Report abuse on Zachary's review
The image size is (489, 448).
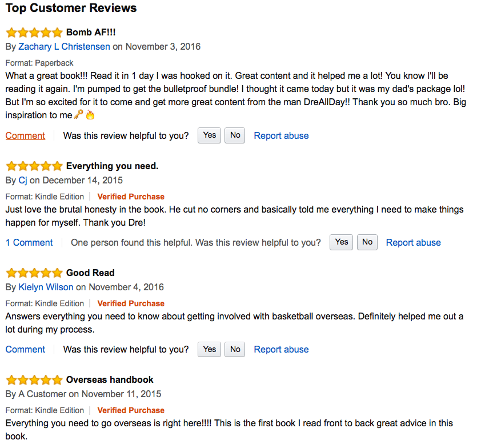(x=281, y=136)
